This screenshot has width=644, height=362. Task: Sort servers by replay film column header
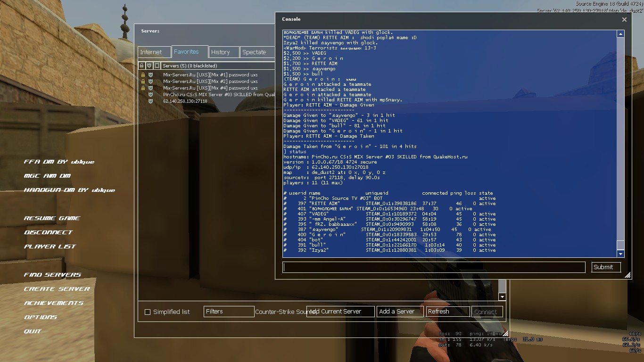pyautogui.click(x=157, y=66)
